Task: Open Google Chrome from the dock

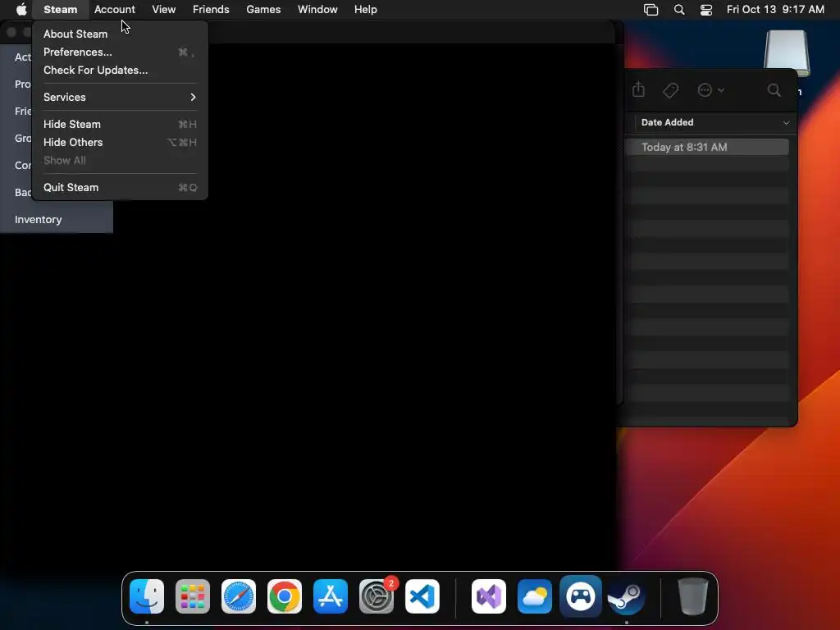Action: [x=285, y=596]
